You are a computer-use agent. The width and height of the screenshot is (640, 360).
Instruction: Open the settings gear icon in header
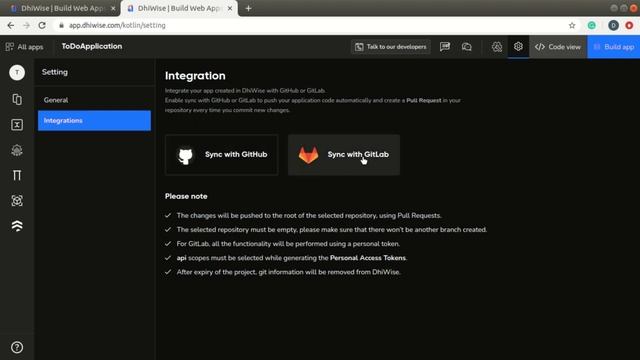(518, 47)
